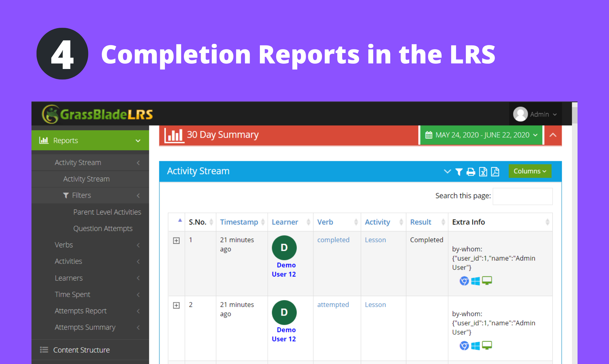Viewport: 609px width, 364px height.
Task: Open the Columns dropdown
Action: click(530, 171)
